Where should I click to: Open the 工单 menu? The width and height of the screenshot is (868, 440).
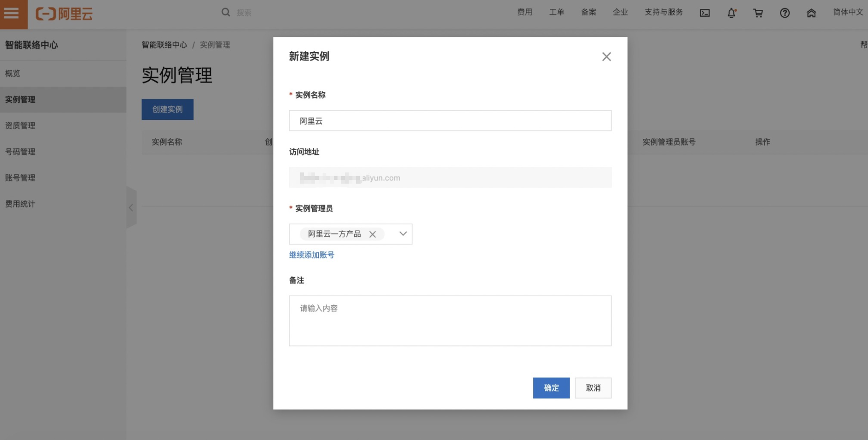click(556, 12)
